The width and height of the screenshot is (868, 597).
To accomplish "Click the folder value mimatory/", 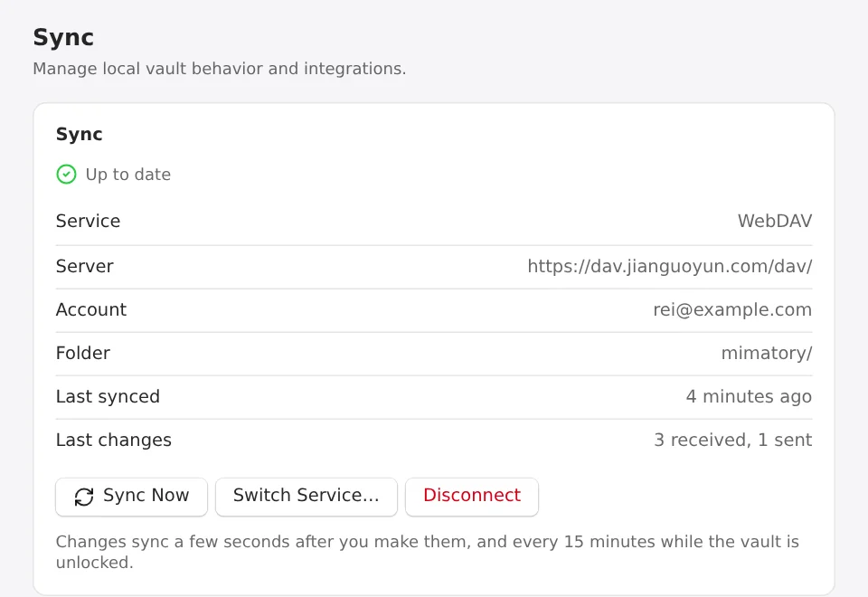I will point(766,354).
